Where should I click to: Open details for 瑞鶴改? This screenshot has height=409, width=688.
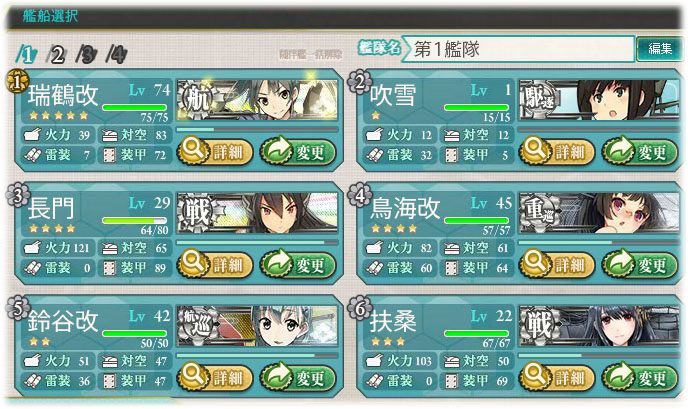click(215, 152)
